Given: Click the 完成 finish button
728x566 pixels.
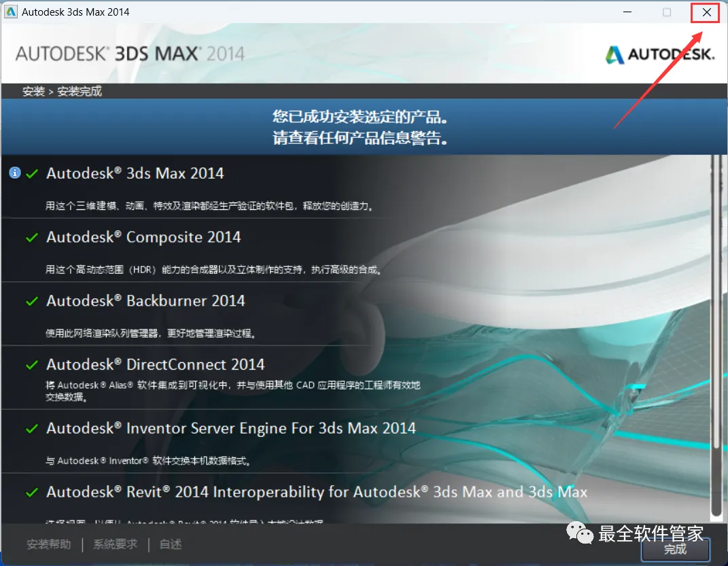Looking at the screenshot, I should [x=676, y=550].
